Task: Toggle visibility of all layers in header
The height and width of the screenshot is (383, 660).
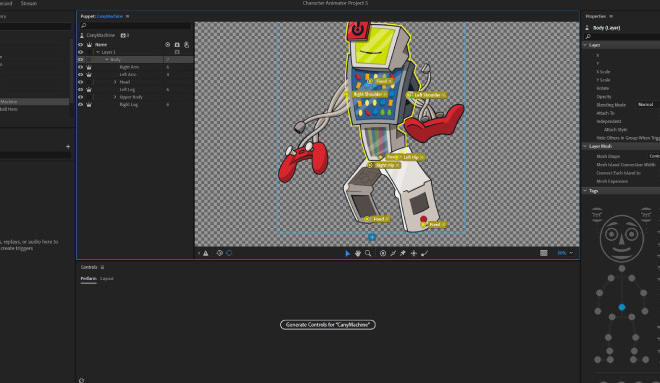Action: click(x=80, y=45)
